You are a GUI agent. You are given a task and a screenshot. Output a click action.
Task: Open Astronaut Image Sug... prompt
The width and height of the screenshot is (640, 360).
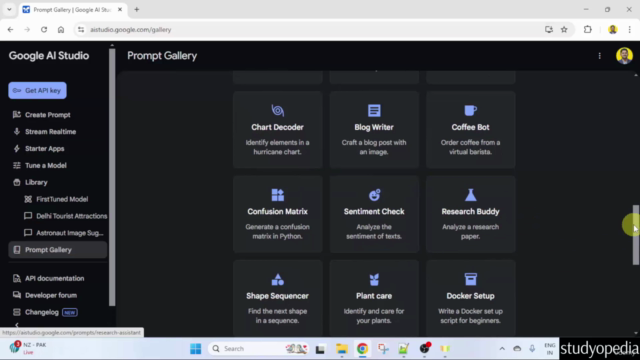point(69,233)
